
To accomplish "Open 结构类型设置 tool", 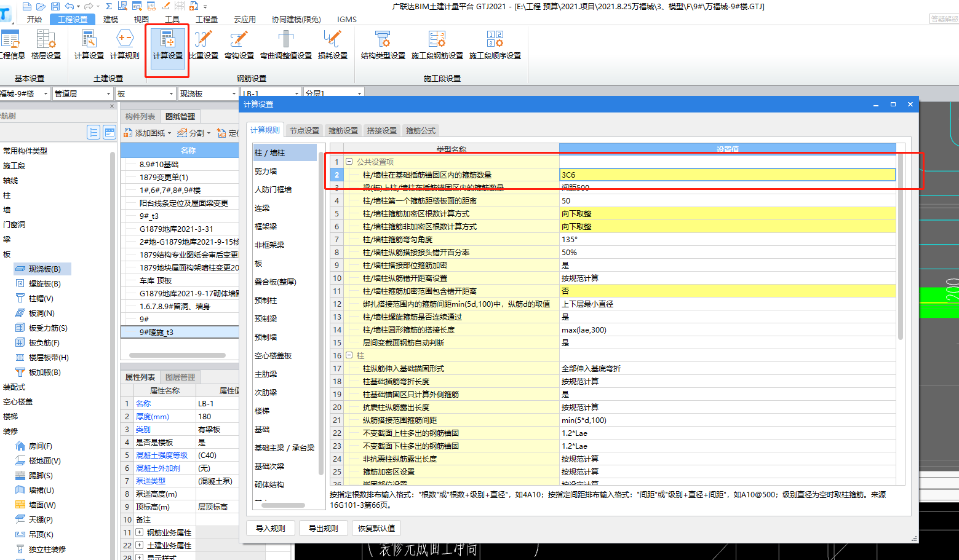I will click(383, 45).
